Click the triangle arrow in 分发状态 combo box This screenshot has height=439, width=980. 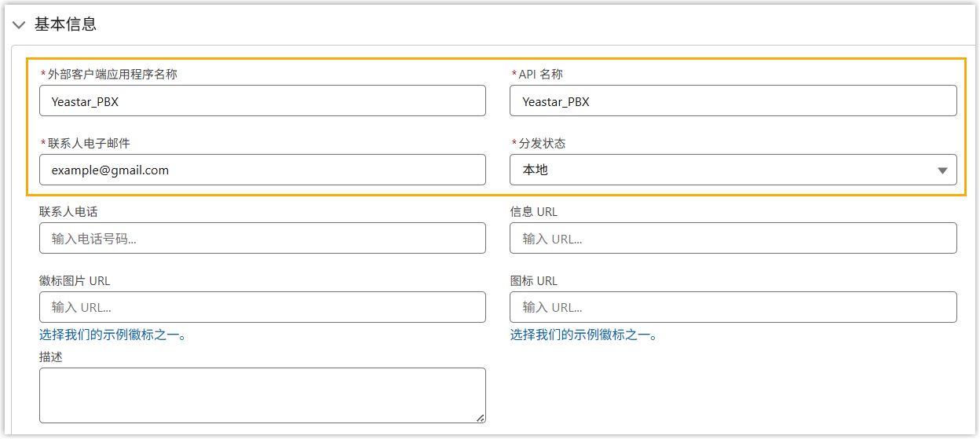pos(942,170)
